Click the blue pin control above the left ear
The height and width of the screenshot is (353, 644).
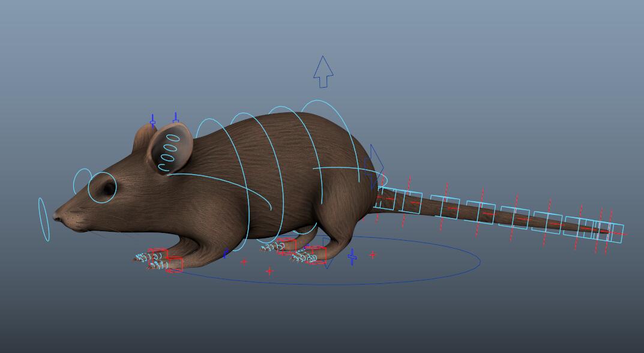(152, 122)
